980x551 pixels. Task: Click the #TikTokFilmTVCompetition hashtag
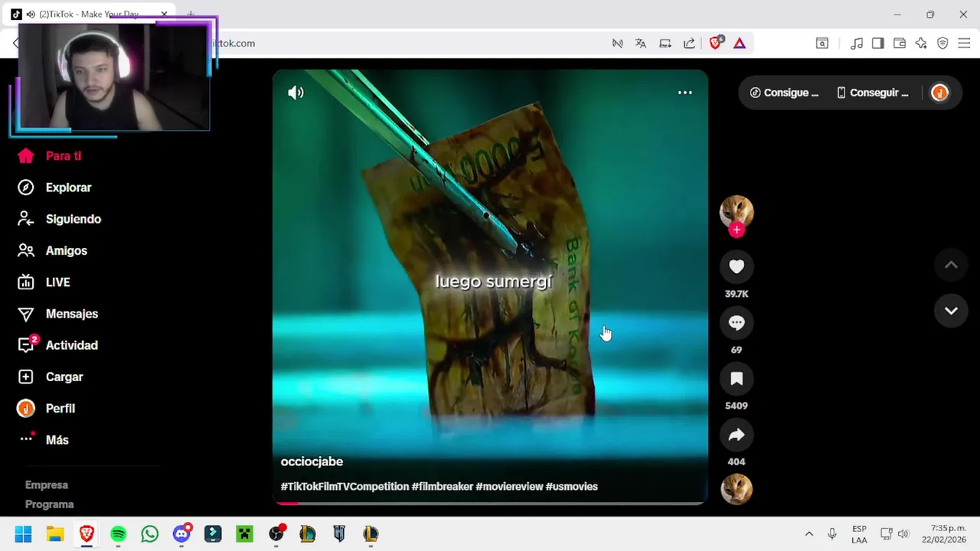pos(345,487)
